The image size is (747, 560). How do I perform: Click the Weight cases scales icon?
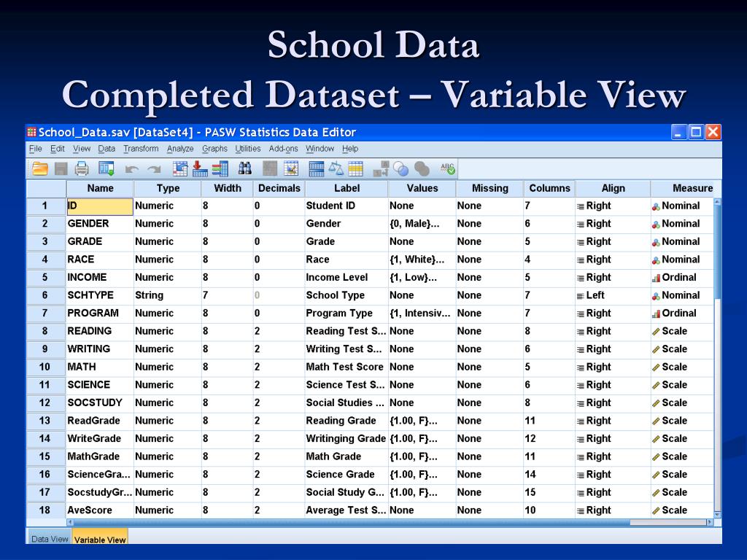click(336, 168)
